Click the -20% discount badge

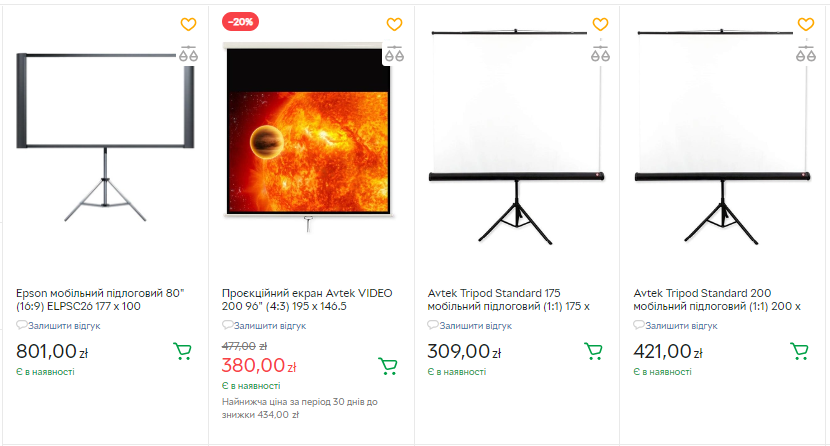(240, 22)
